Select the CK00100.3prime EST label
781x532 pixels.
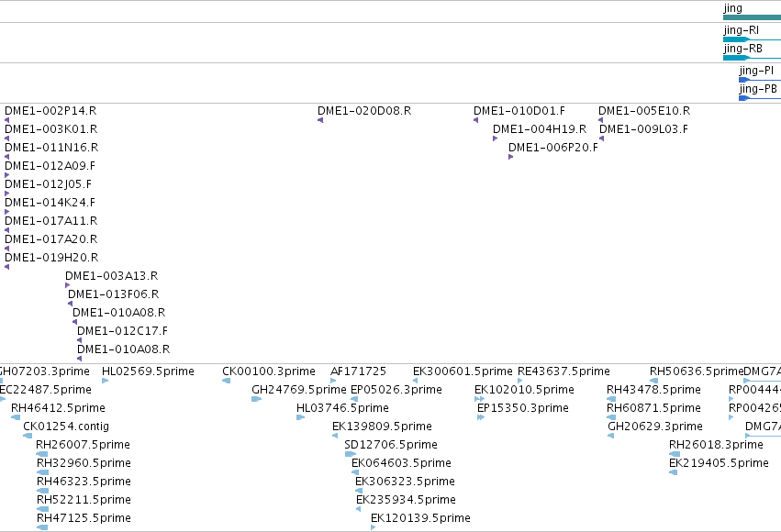coord(269,371)
